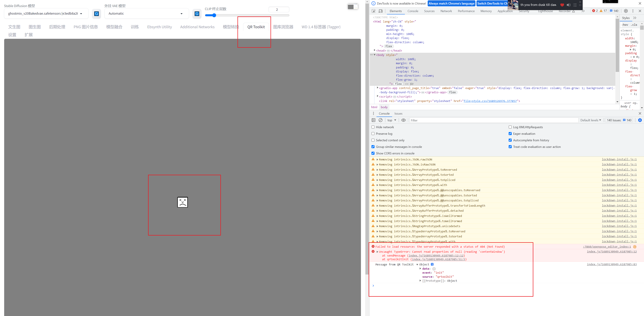
Task: Enable the Preserve log checkbox
Action: pyautogui.click(x=373, y=133)
